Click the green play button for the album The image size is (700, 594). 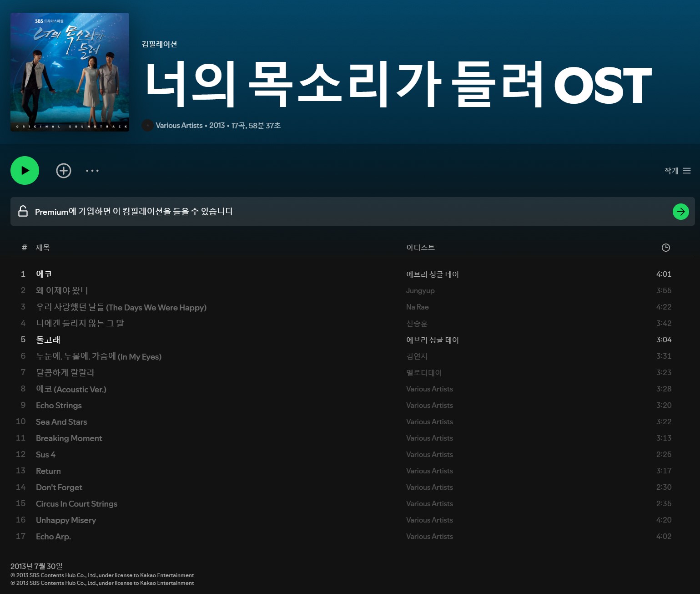[x=25, y=170]
